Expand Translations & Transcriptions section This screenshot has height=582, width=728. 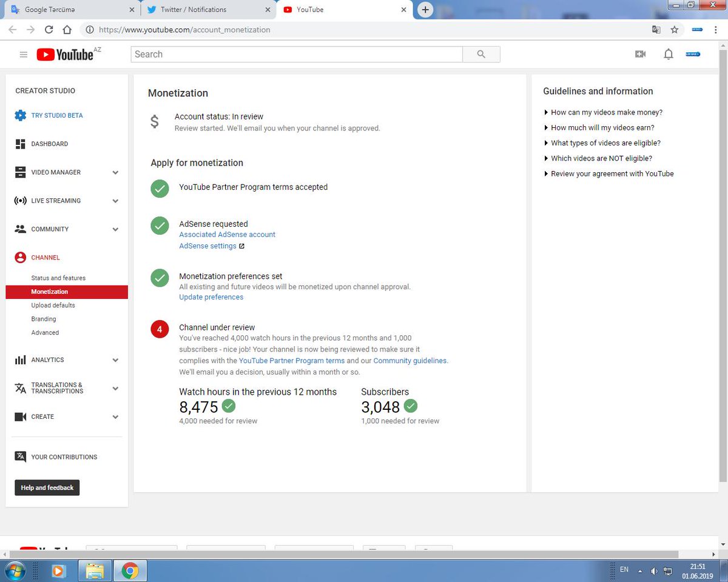tap(115, 389)
